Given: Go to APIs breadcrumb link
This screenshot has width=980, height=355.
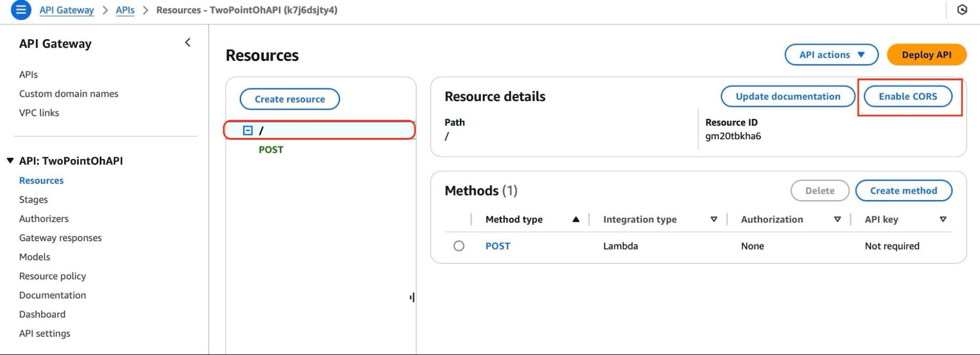Looking at the screenshot, I should click(x=125, y=10).
